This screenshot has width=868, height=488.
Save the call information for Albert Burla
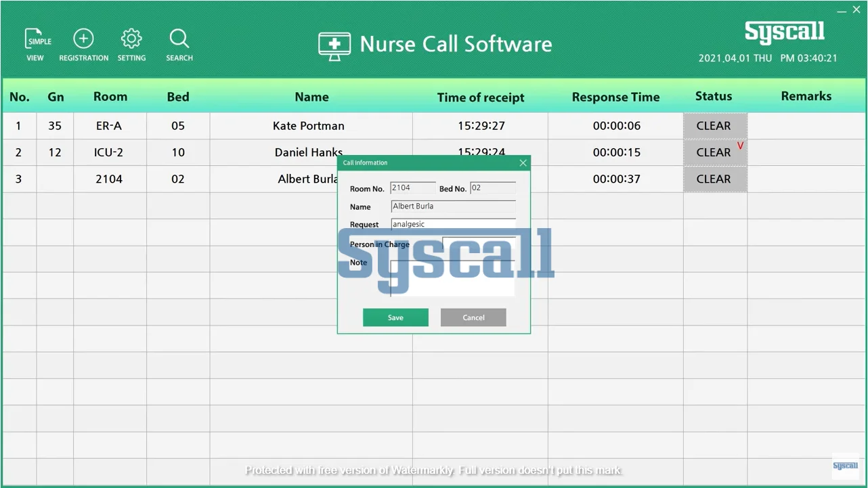(395, 317)
